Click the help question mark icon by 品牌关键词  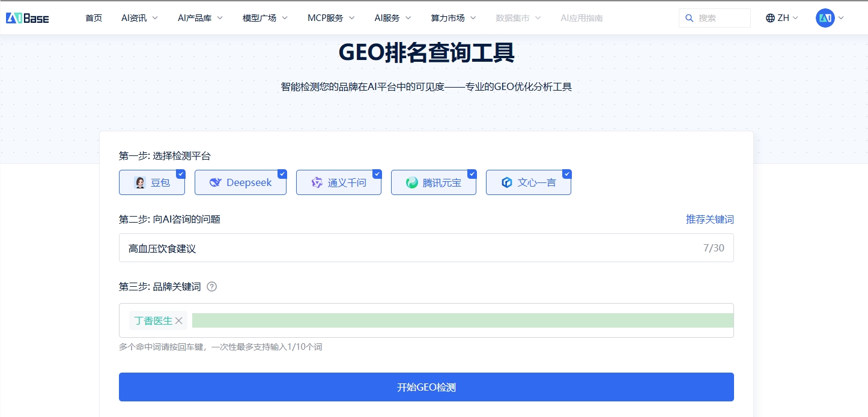pos(211,287)
